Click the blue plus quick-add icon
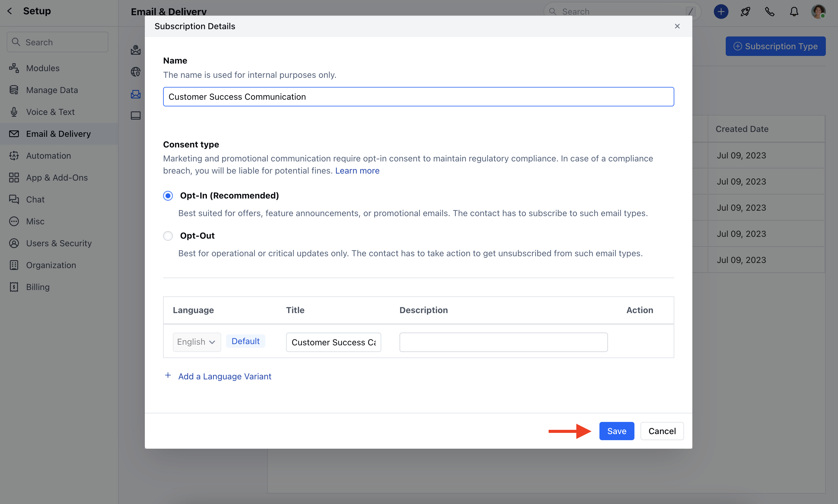838x504 pixels. pyautogui.click(x=721, y=12)
